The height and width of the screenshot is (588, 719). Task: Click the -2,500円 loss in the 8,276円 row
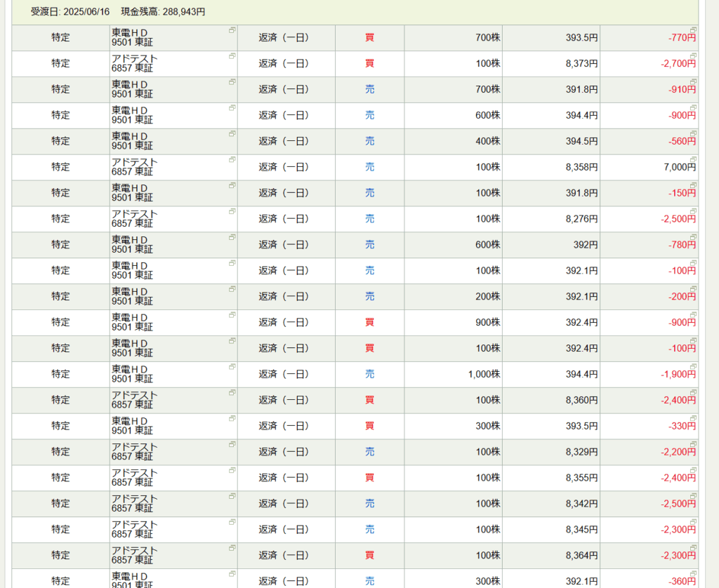coord(678,219)
